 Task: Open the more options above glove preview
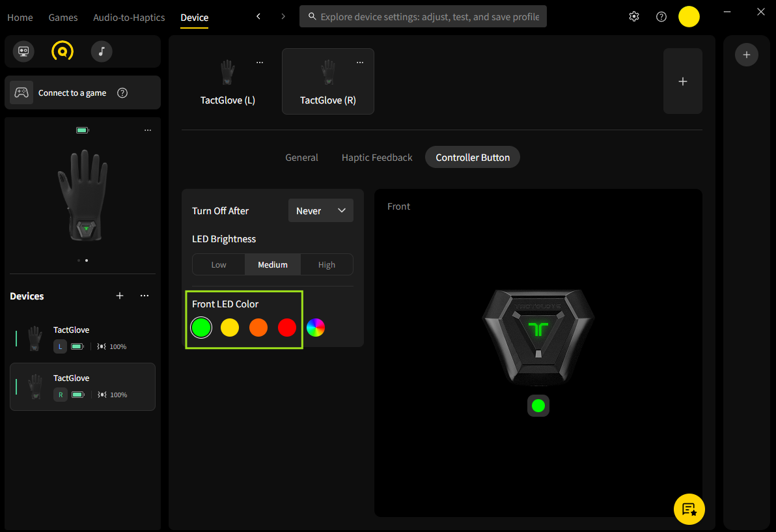pyautogui.click(x=148, y=130)
